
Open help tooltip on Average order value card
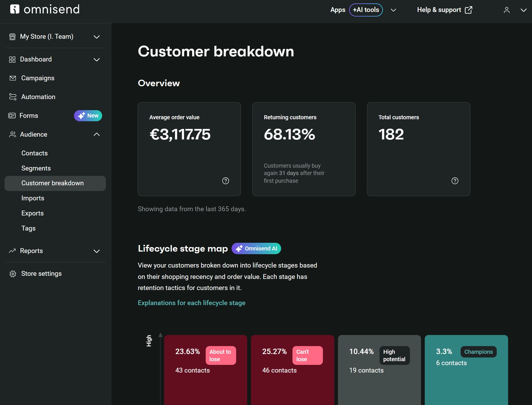pos(226,181)
